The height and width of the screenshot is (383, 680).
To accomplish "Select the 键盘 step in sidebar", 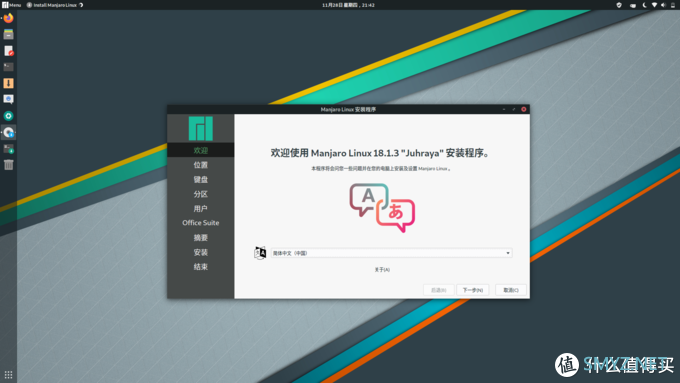I will pyautogui.click(x=200, y=179).
